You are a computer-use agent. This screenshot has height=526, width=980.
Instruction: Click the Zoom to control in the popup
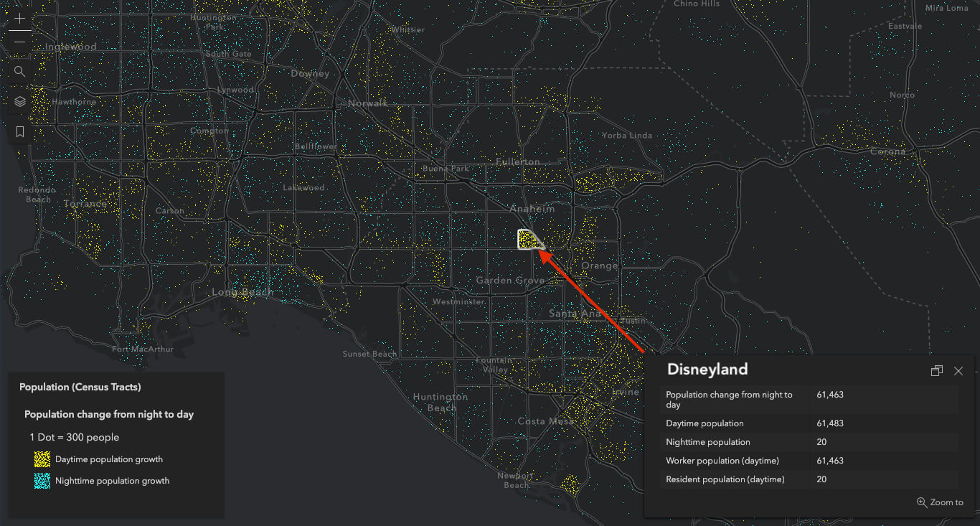pyautogui.click(x=940, y=502)
